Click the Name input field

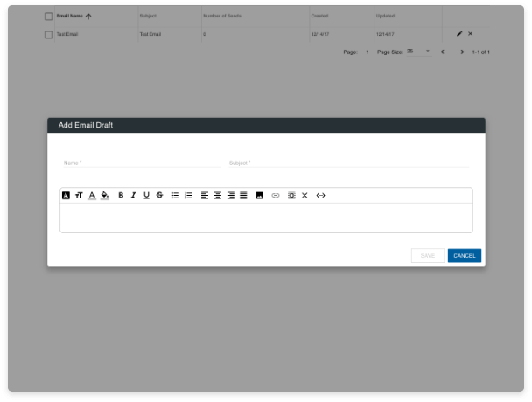click(140, 163)
